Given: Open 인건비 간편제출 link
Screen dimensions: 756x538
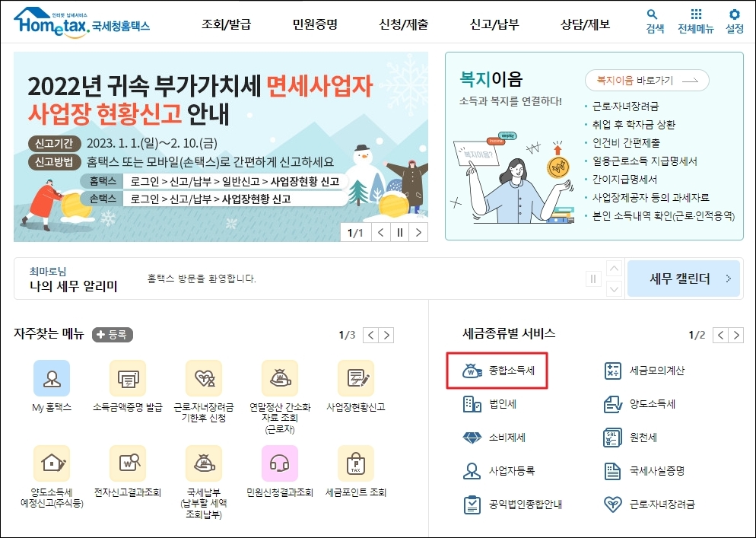Looking at the screenshot, I should (626, 143).
